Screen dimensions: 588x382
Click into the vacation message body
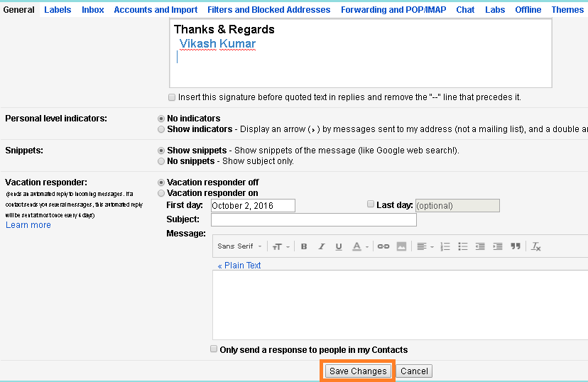[x=400, y=305]
